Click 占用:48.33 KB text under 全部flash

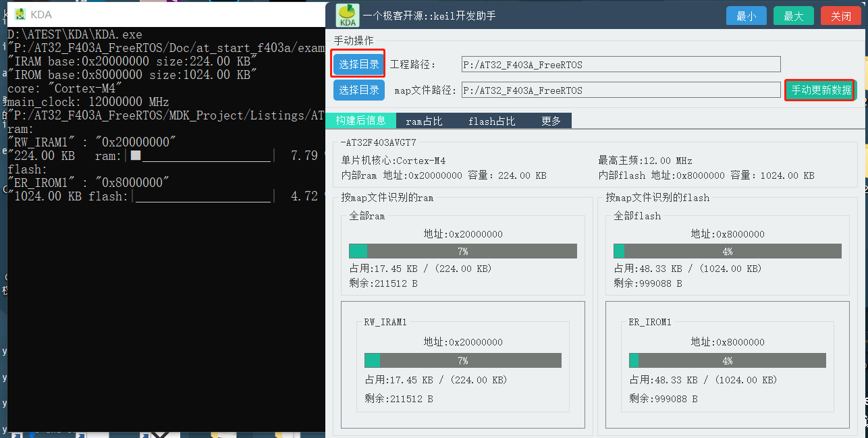[x=688, y=269]
